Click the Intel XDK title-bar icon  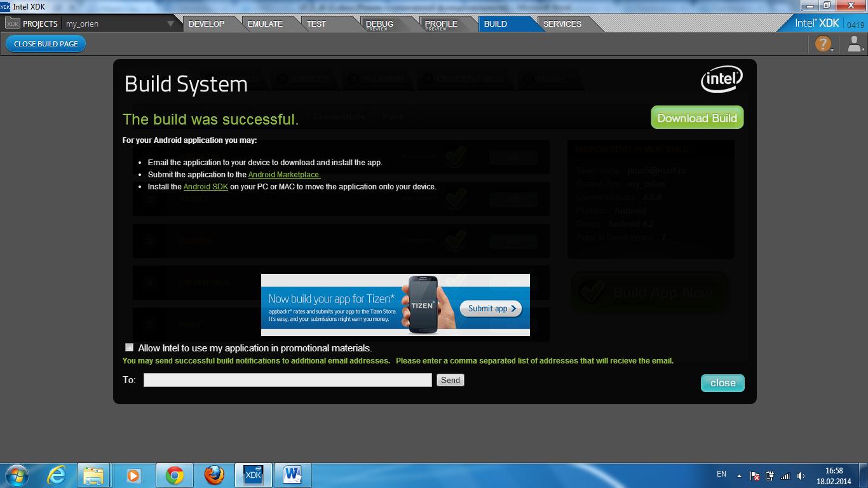click(5, 6)
